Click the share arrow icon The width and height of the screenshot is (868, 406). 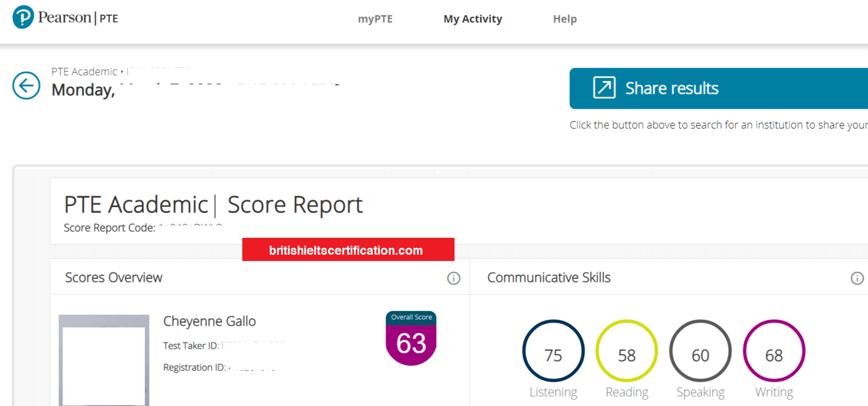point(604,88)
